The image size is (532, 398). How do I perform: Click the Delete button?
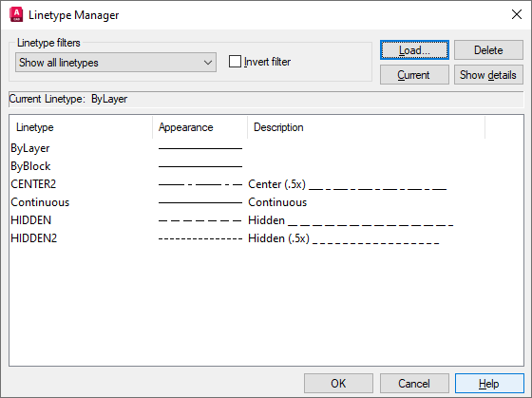tap(488, 50)
